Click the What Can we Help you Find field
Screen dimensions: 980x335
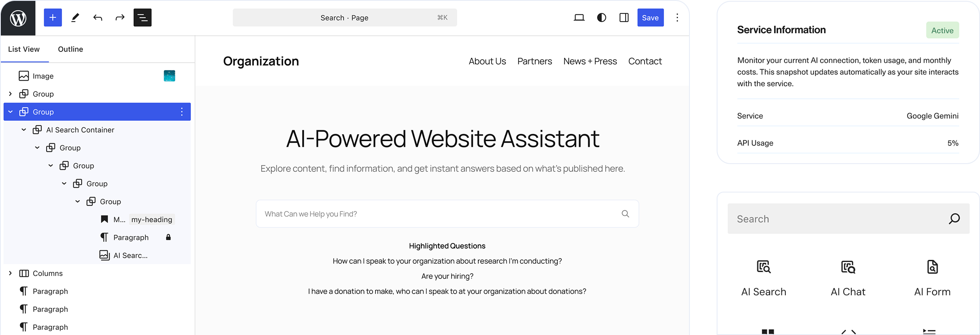(447, 214)
